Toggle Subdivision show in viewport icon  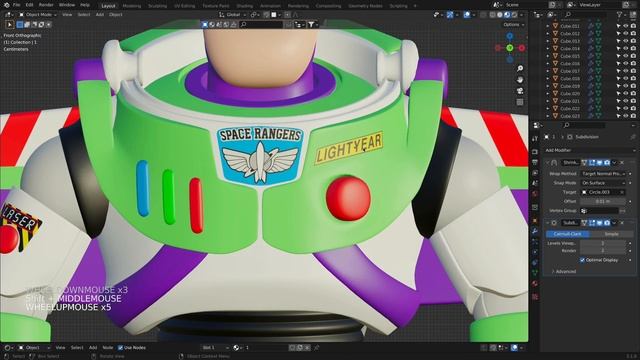click(x=599, y=223)
